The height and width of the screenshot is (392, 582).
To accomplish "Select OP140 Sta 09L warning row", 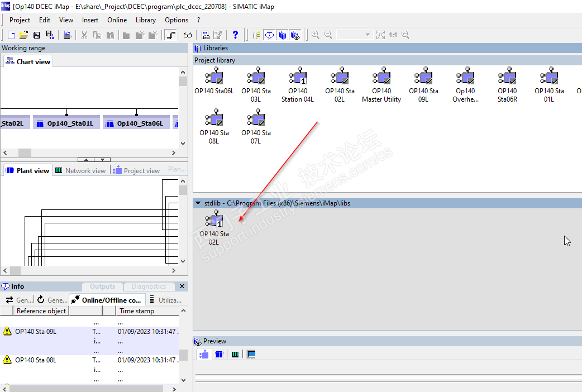I will [x=89, y=341].
